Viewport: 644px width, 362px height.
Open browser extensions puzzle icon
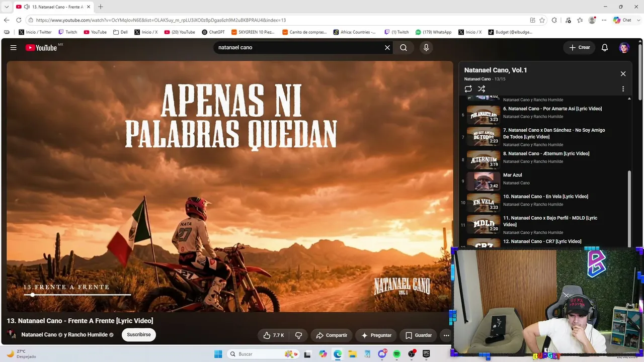click(x=554, y=20)
